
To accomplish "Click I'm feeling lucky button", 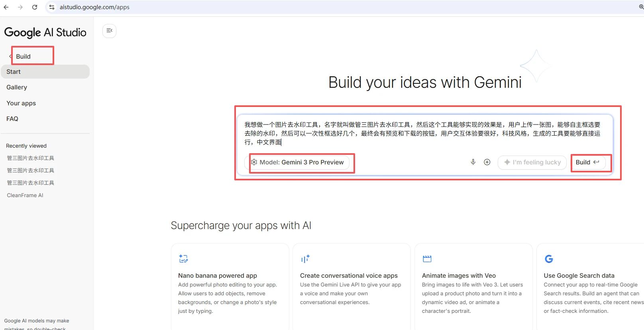I will pos(532,162).
